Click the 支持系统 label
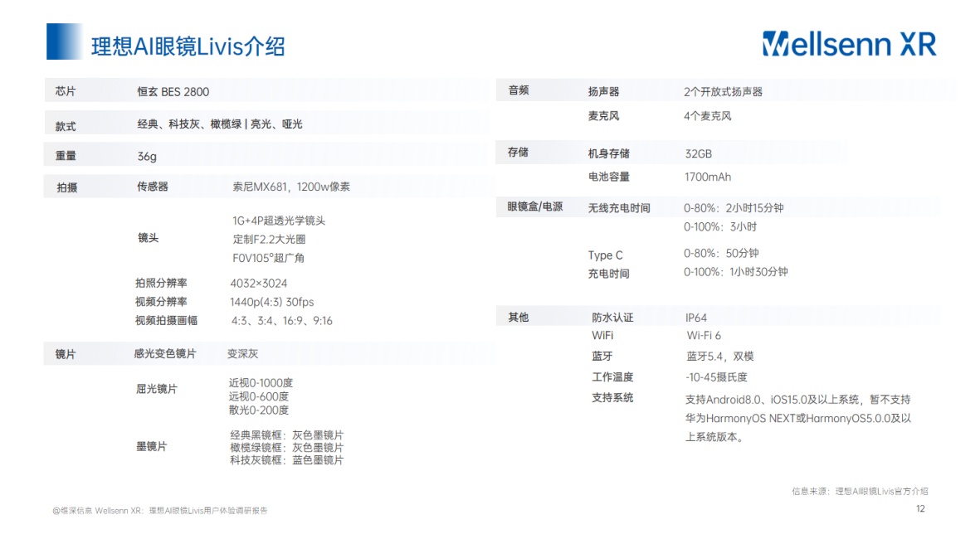 612,398
